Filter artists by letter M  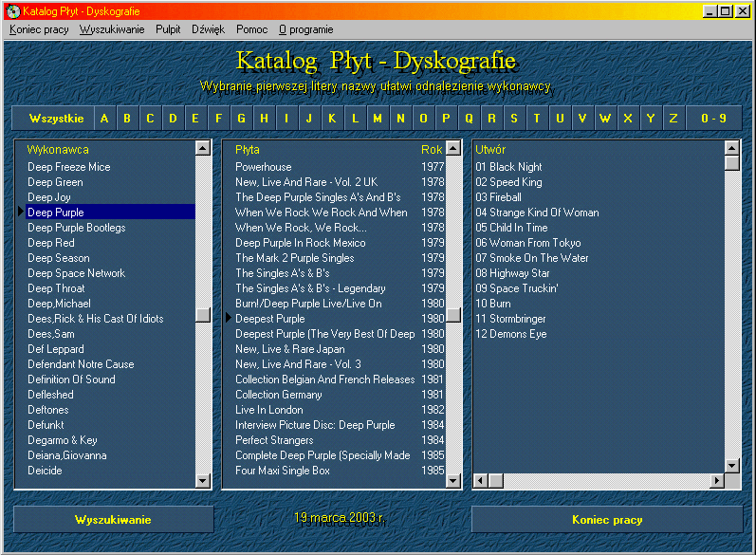(x=378, y=119)
